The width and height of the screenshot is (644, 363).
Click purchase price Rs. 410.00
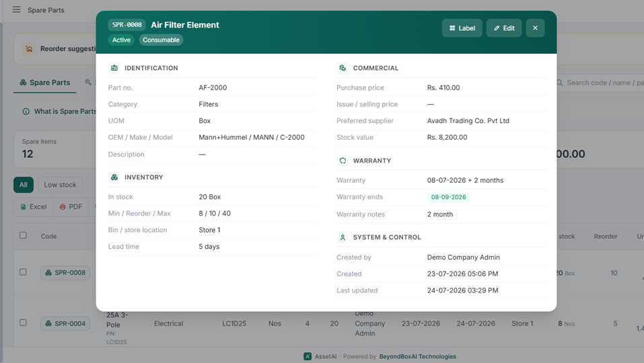click(443, 87)
